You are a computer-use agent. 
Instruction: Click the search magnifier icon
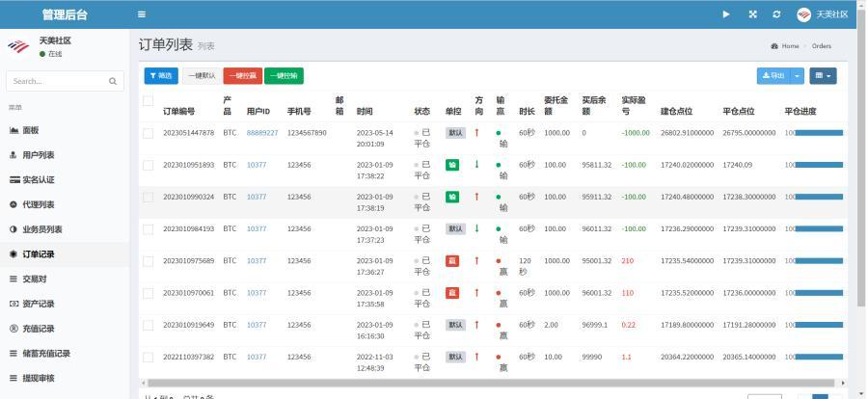coord(113,81)
